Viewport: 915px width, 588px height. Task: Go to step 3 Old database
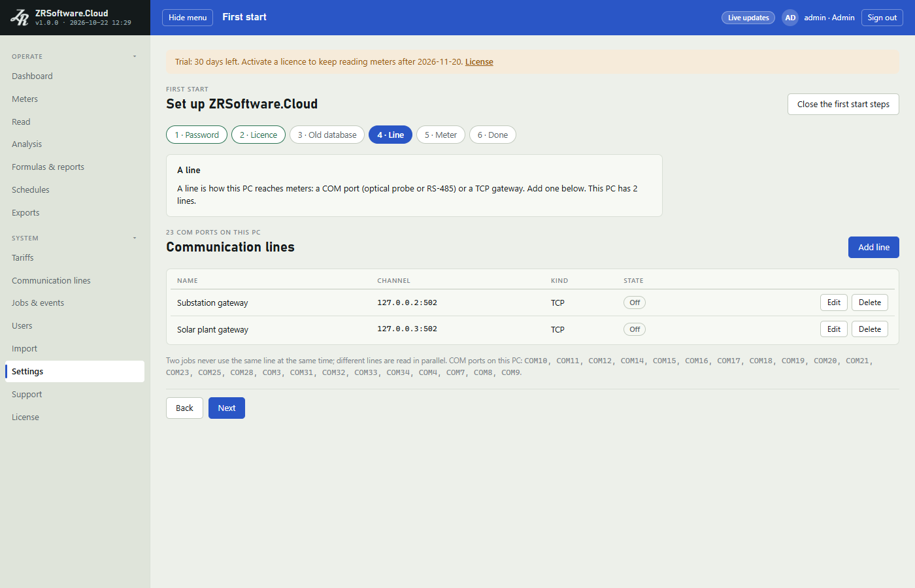[327, 135]
